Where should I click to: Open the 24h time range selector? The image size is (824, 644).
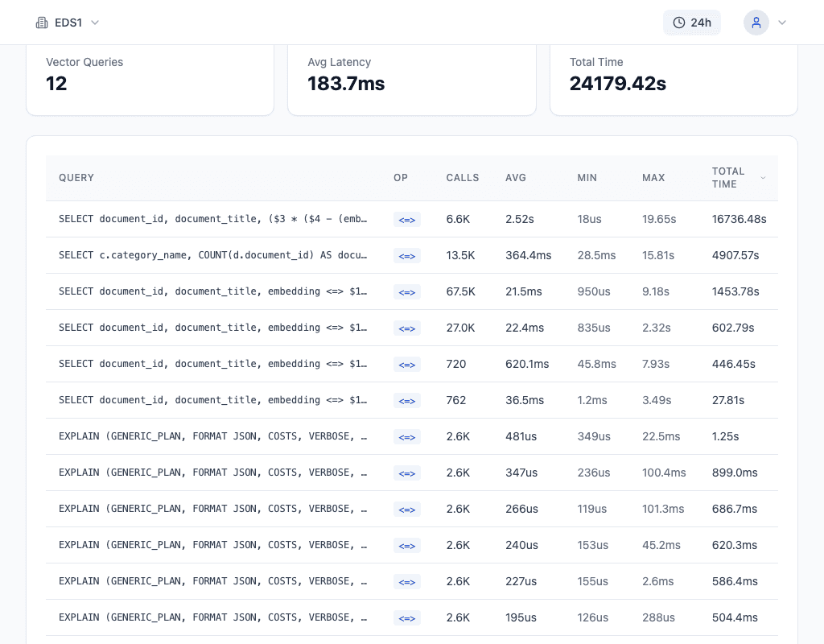[692, 23]
